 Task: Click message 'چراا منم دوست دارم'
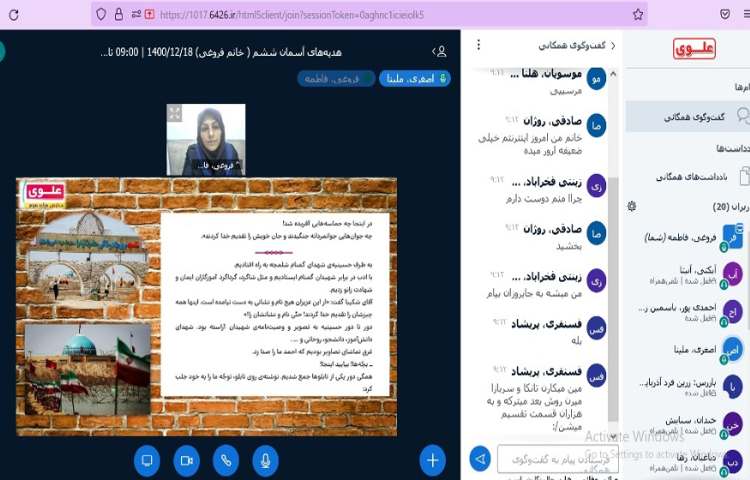coord(544,198)
